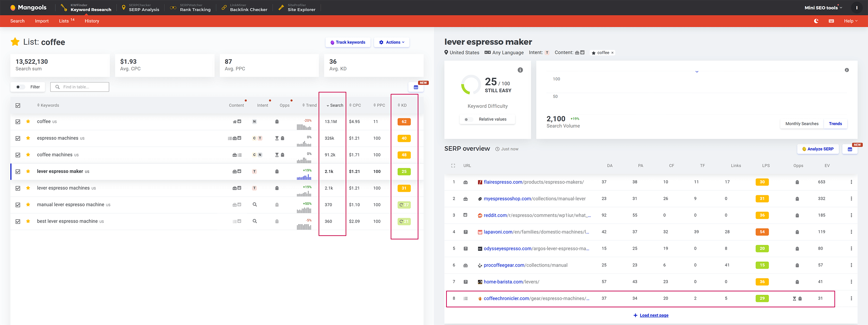Click expand icon in SERP table header

click(x=453, y=166)
